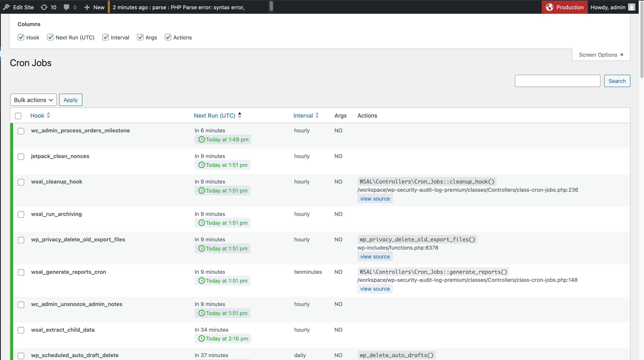The height and width of the screenshot is (360, 644).
Task: Open the Bulk actions dropdown
Action: point(33,100)
